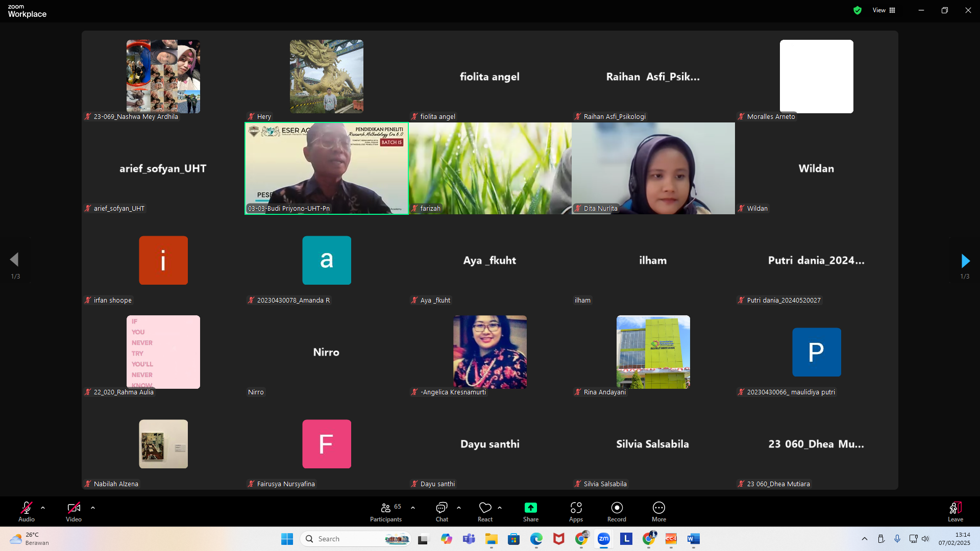Screen dimensions: 980x551
Task: Open the More options icon
Action: [658, 508]
